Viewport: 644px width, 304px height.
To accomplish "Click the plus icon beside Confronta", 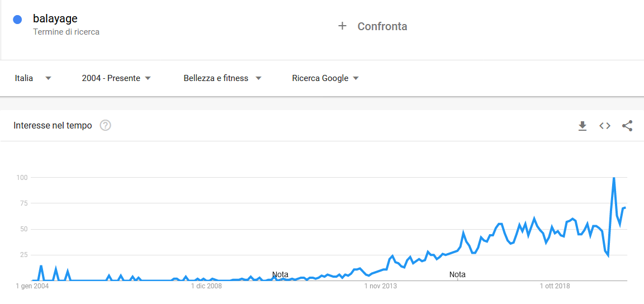I will tap(342, 26).
